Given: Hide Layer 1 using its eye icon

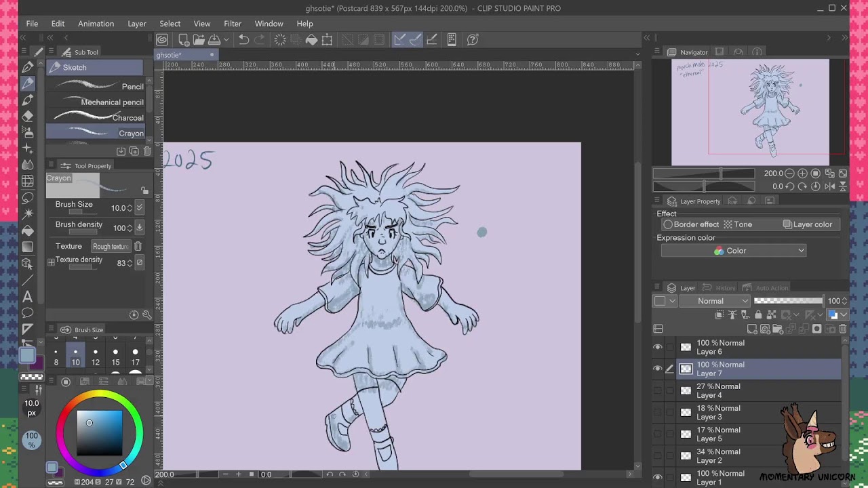Looking at the screenshot, I should point(657,477).
